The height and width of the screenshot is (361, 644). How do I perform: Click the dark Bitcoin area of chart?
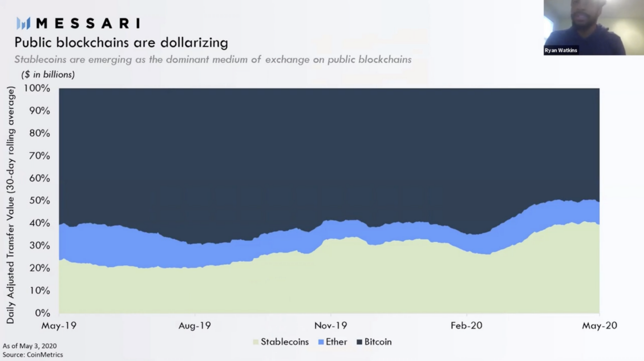coord(329,147)
